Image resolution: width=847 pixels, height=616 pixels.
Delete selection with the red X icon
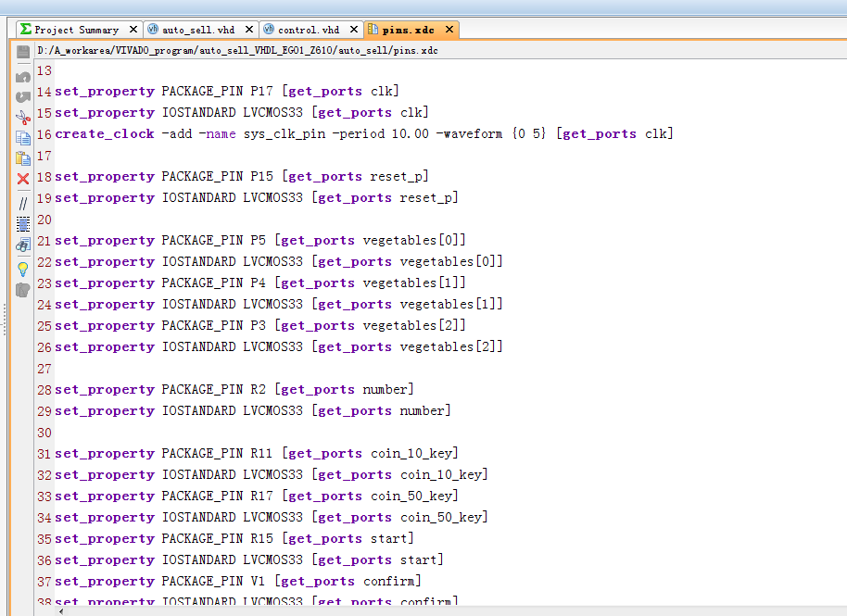point(23,179)
